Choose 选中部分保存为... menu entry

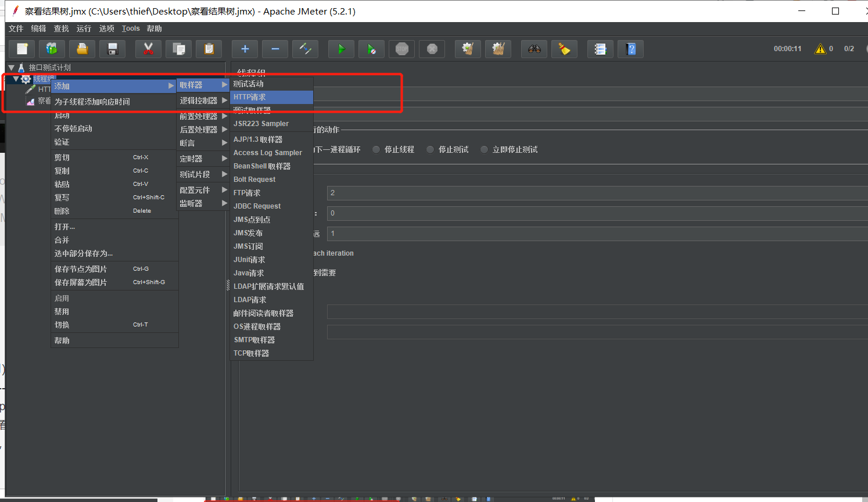tap(114, 253)
